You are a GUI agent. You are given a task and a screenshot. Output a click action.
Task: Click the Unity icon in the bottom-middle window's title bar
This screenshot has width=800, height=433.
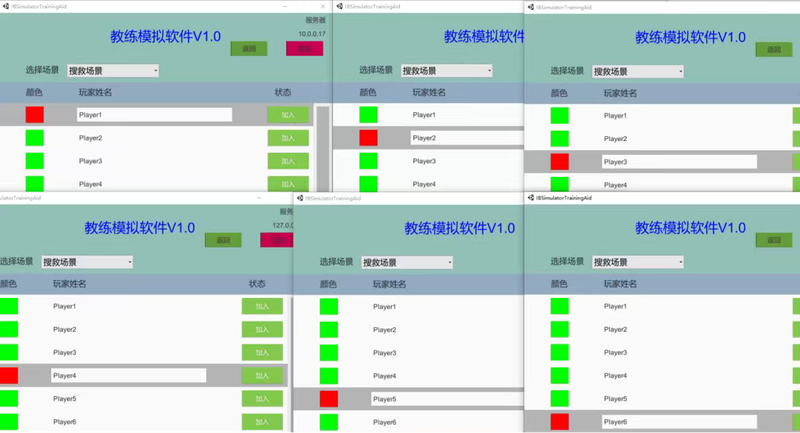(x=297, y=198)
